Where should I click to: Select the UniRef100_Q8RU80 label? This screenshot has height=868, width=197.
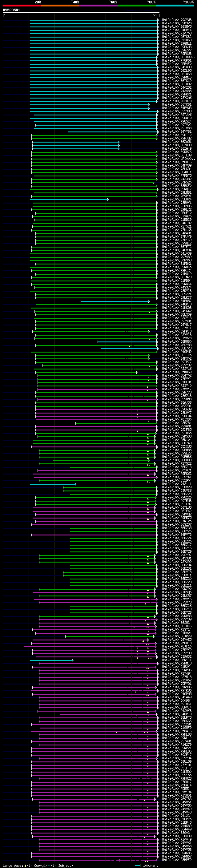(177, 342)
